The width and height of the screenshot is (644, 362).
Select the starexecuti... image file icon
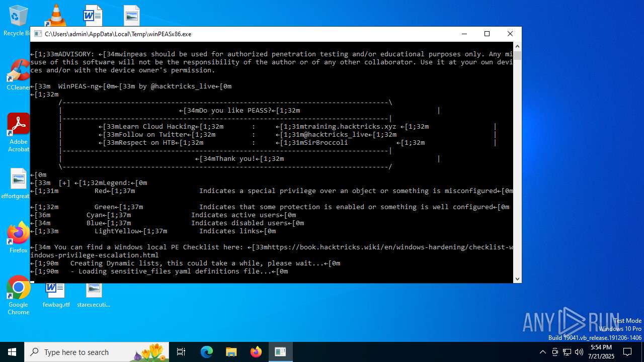[94, 296]
